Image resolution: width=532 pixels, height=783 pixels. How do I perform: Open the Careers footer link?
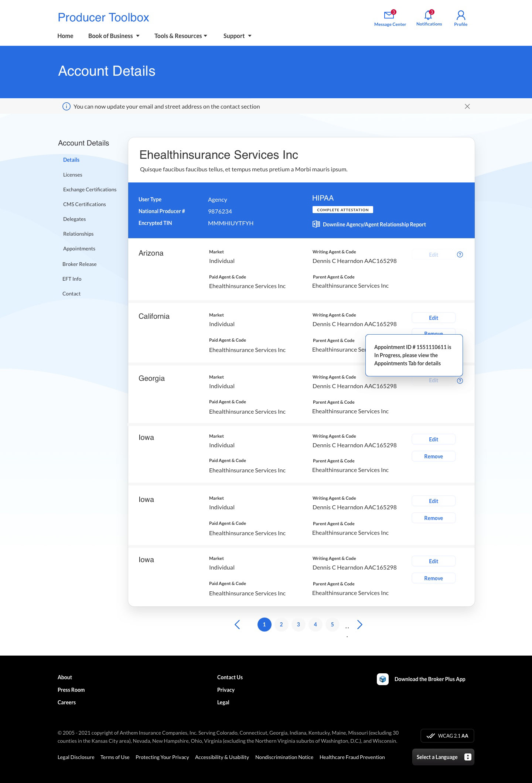pyautogui.click(x=66, y=702)
